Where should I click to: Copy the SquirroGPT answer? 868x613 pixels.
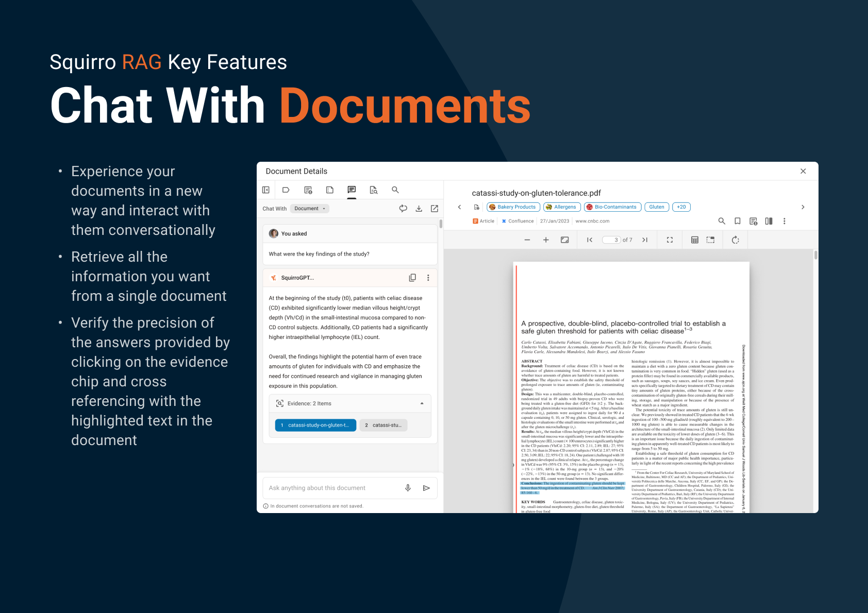point(412,278)
